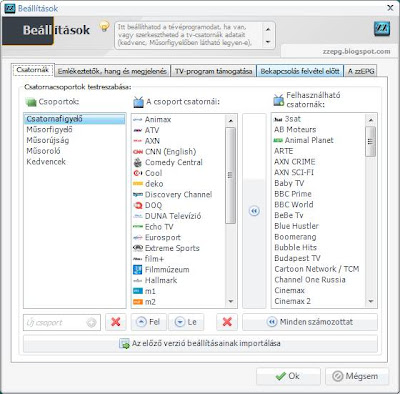This screenshot has height=394, width=400.
Task: Click the Echo TV channel logo
Action: (138, 227)
